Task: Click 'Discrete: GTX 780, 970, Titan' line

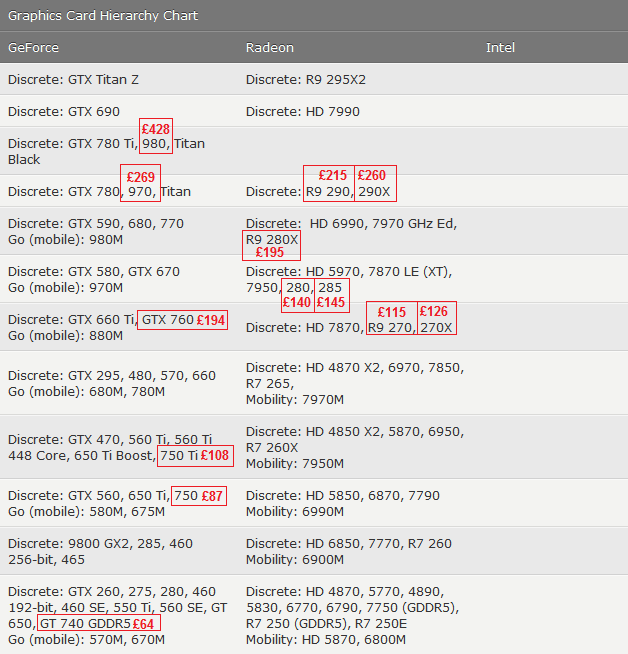Action: click(x=99, y=191)
